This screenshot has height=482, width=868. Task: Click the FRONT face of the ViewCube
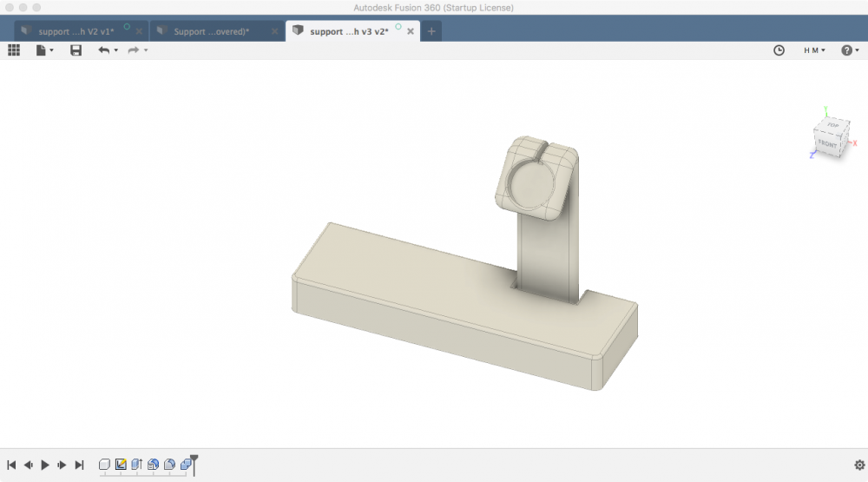[827, 144]
